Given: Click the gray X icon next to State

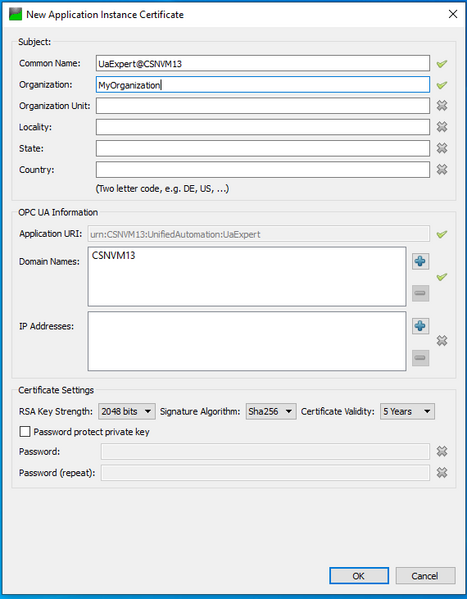Looking at the screenshot, I should (x=442, y=148).
